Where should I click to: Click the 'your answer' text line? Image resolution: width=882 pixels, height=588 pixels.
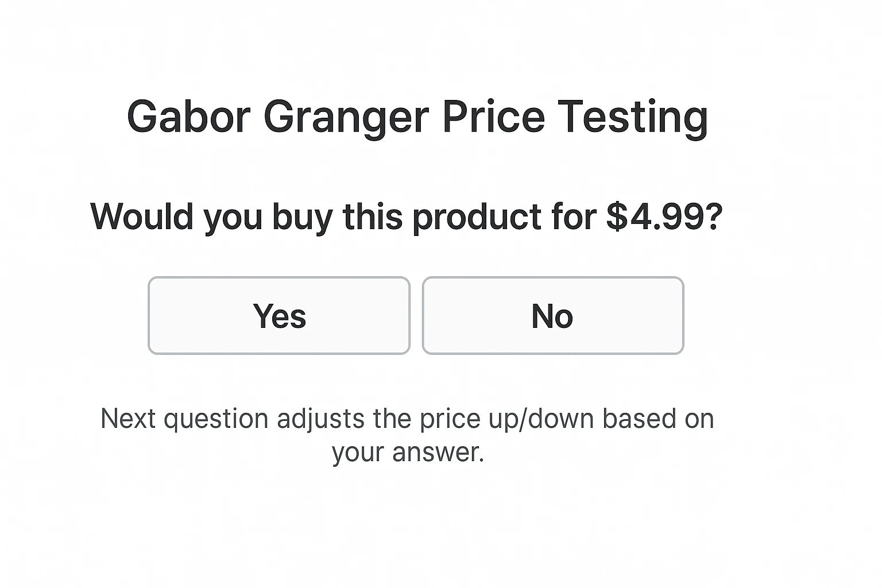408,452
